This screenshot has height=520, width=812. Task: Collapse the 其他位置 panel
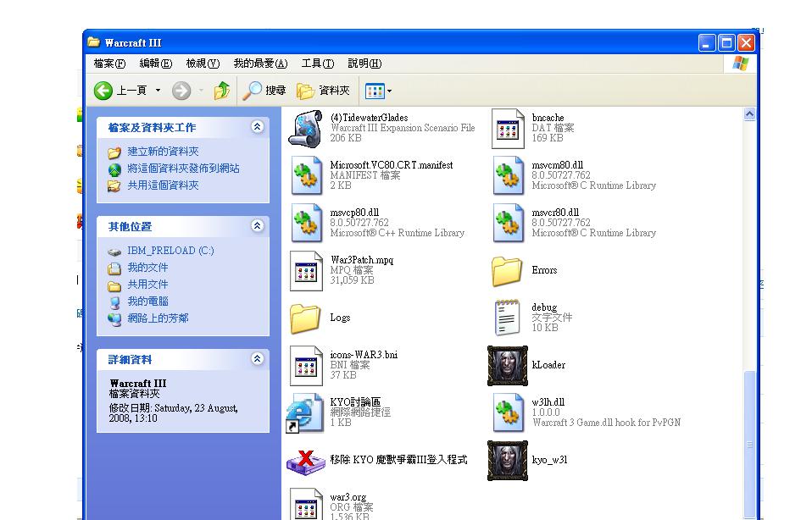coord(258,225)
